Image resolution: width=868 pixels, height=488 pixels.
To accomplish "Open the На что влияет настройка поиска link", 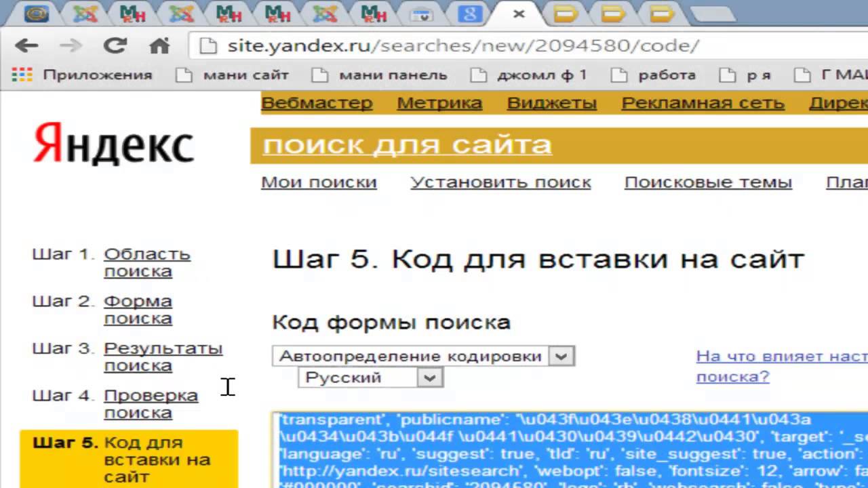I will tap(782, 366).
